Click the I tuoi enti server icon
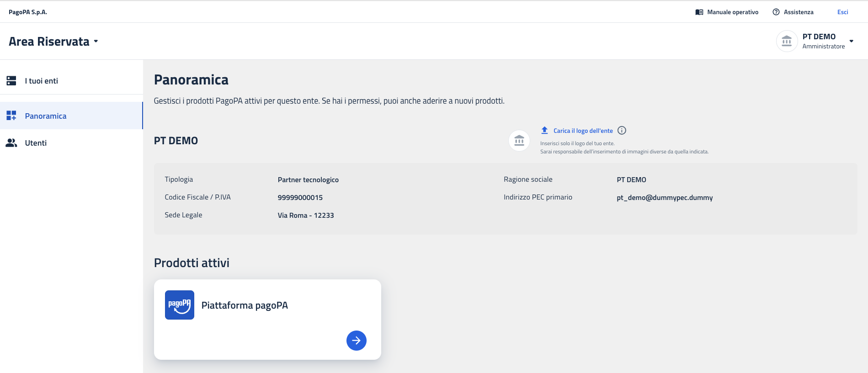The height and width of the screenshot is (373, 868). 11,81
